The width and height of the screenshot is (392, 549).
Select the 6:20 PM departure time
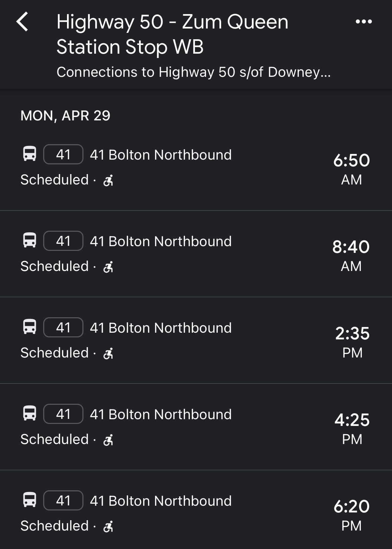[351, 514]
